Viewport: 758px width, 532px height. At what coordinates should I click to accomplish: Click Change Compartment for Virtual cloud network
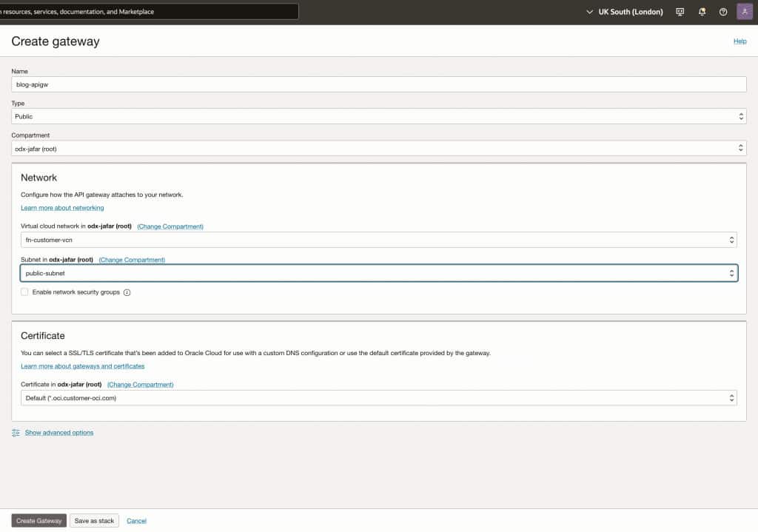(170, 226)
